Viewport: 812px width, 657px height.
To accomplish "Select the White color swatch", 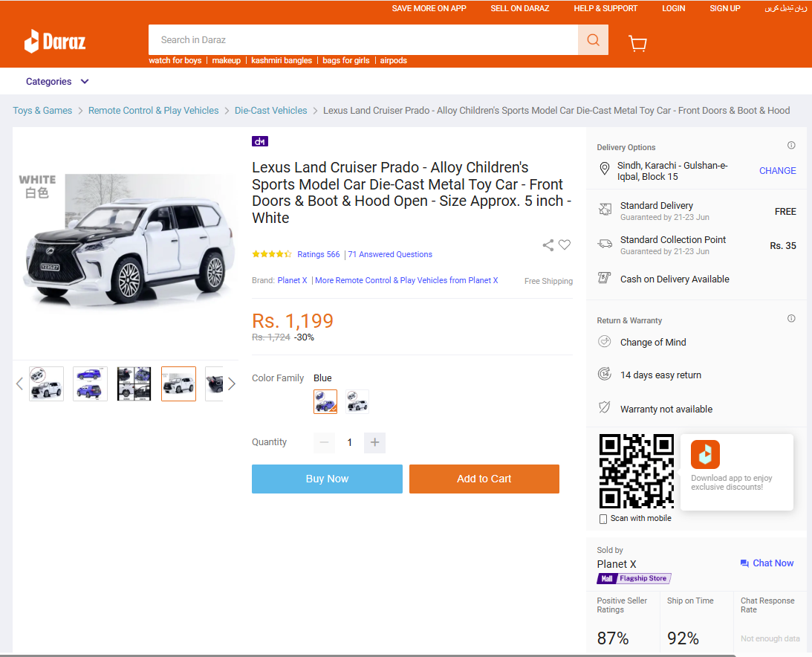I will coord(357,401).
